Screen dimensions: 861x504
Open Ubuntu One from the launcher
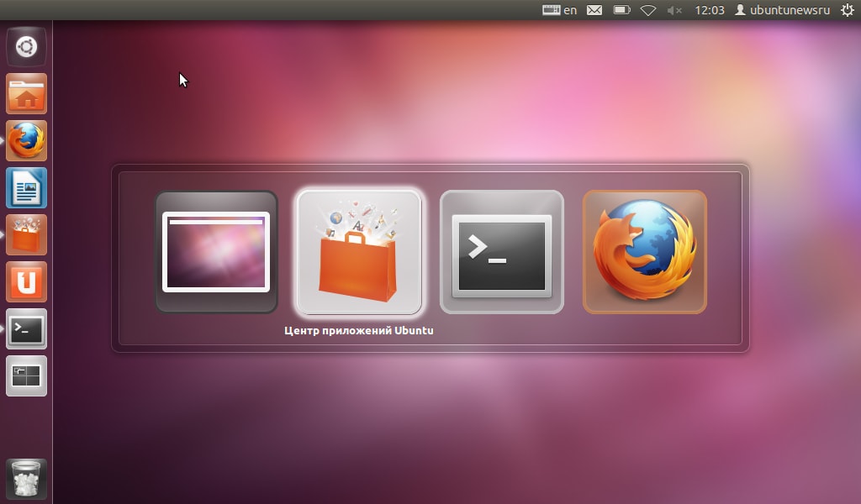(x=26, y=282)
